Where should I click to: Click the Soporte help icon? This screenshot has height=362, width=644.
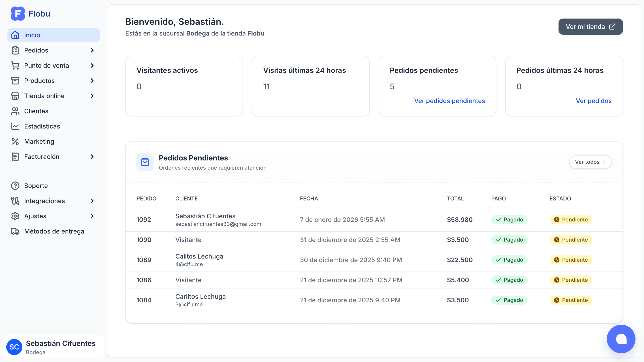point(15,186)
